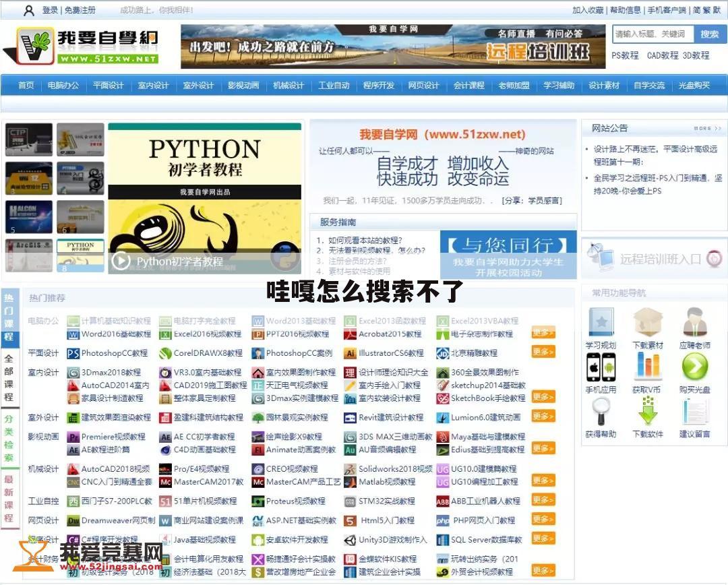The height and width of the screenshot is (585, 728).
Task: Open the Solidworks2018视频 course link
Action: 395,469
